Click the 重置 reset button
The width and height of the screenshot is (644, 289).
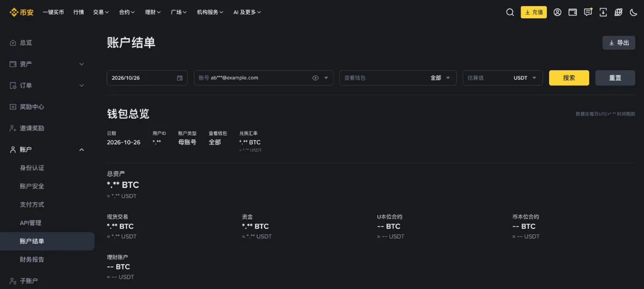[x=615, y=78]
